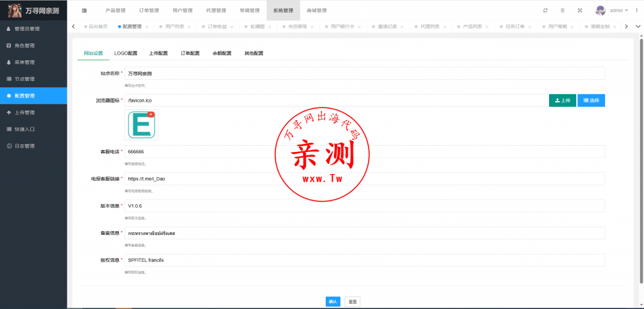Toggle the sidebar collapse hamburger icon

tap(84, 10)
